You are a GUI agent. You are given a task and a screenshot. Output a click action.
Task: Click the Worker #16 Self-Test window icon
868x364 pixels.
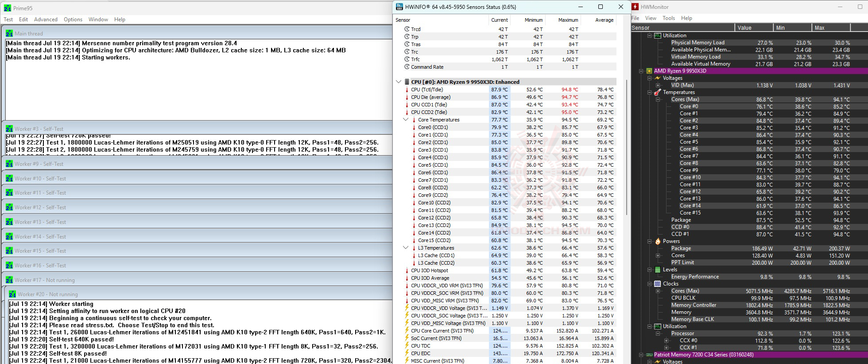pyautogui.click(x=9, y=265)
